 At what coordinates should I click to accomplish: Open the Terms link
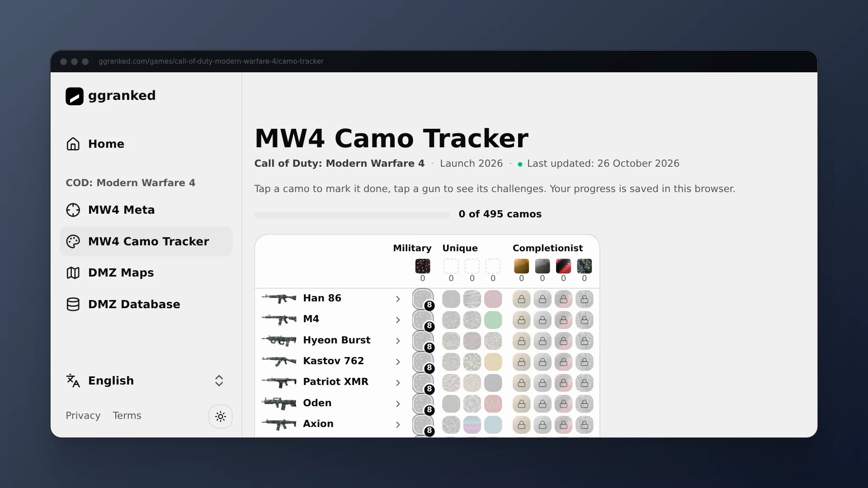point(127,415)
